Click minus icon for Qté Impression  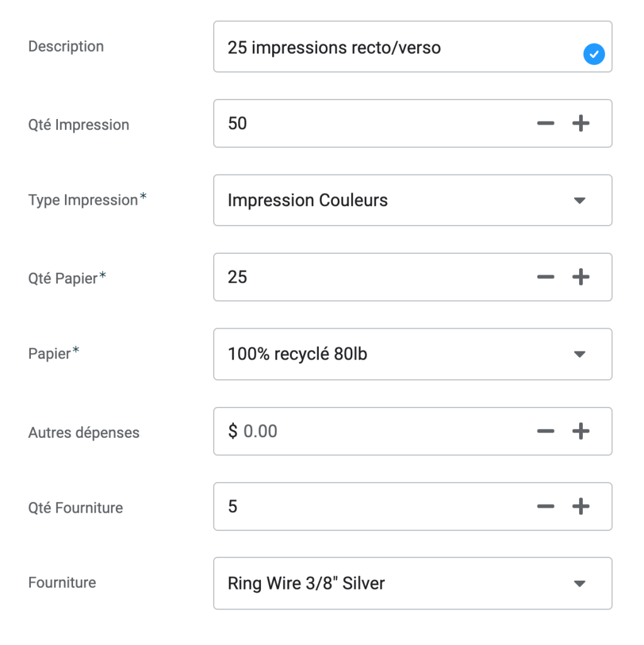tap(546, 123)
